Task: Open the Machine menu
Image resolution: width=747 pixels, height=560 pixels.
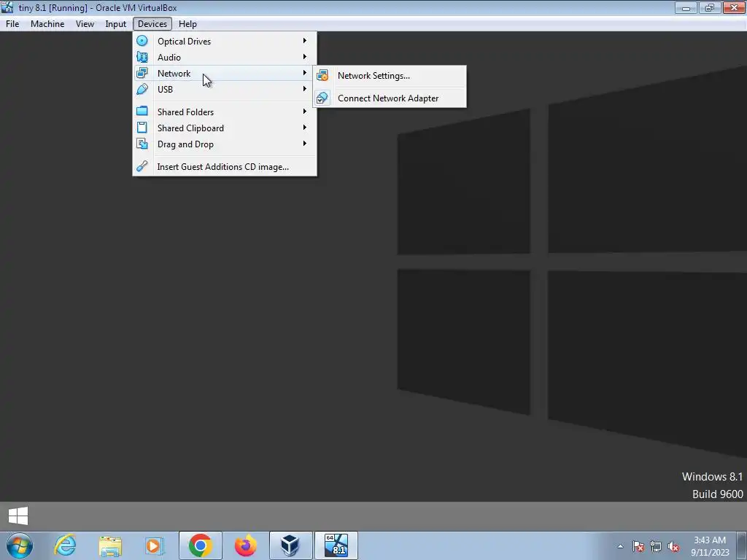Action: [47, 24]
